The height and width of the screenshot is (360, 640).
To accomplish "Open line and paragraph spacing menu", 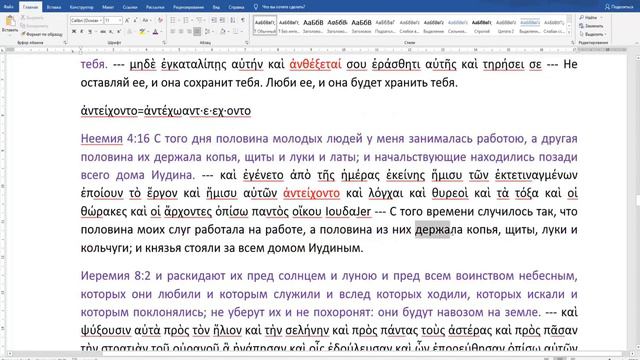I will (x=208, y=31).
